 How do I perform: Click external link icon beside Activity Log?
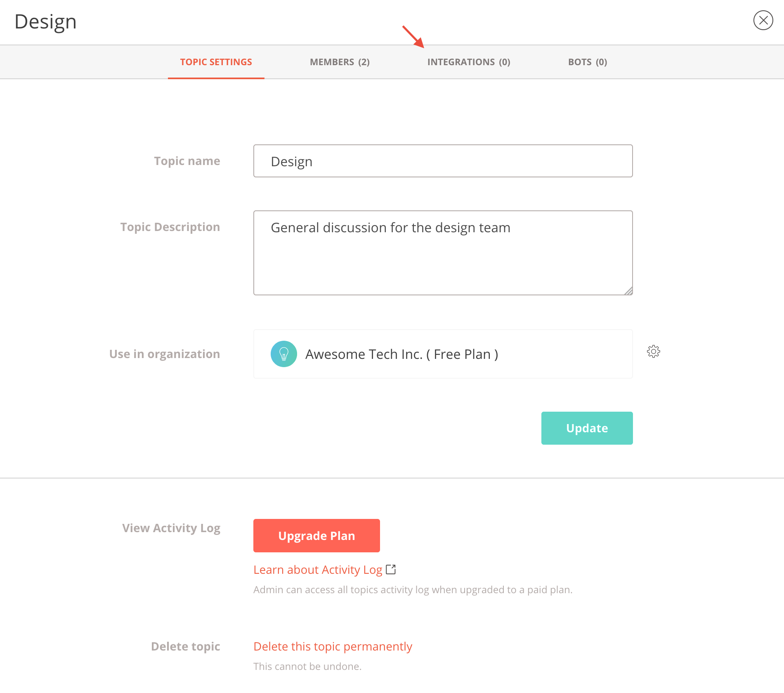(x=391, y=569)
